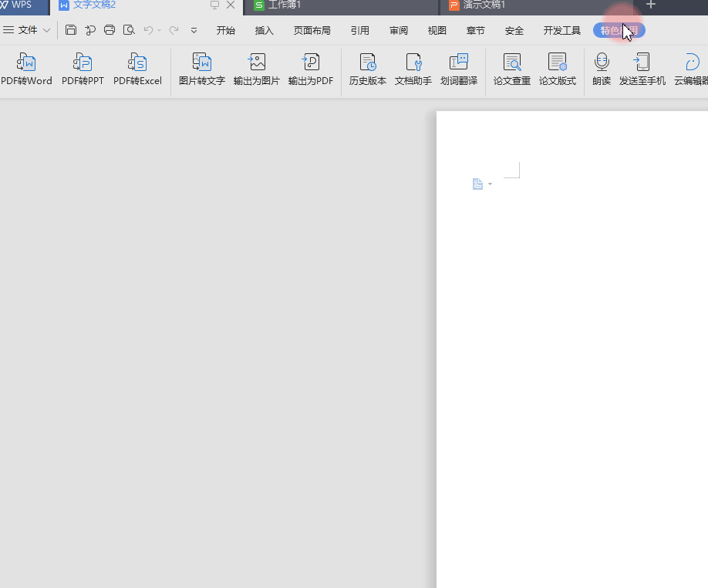
Task: Open the PDF转Word converter
Action: (26, 70)
